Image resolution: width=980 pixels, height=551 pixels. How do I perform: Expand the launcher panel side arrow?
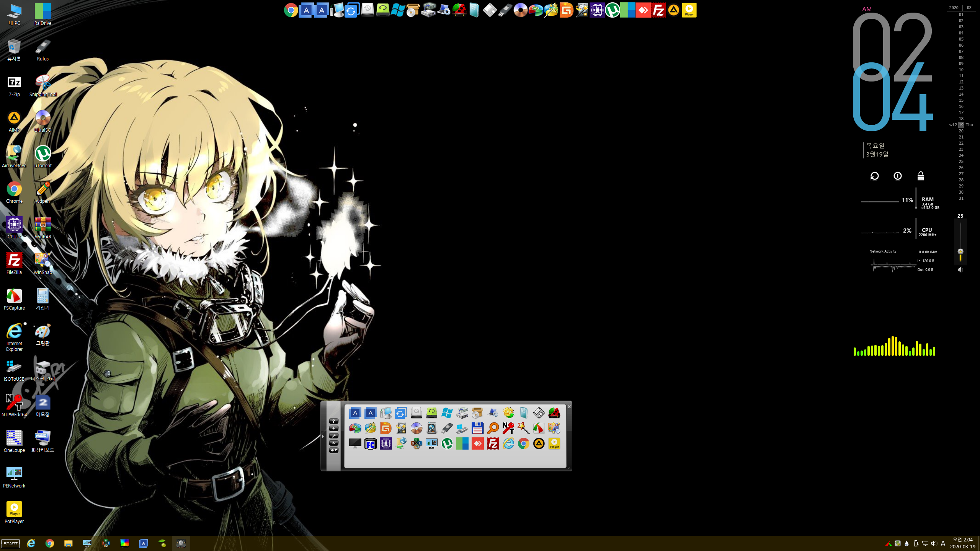pos(323,436)
